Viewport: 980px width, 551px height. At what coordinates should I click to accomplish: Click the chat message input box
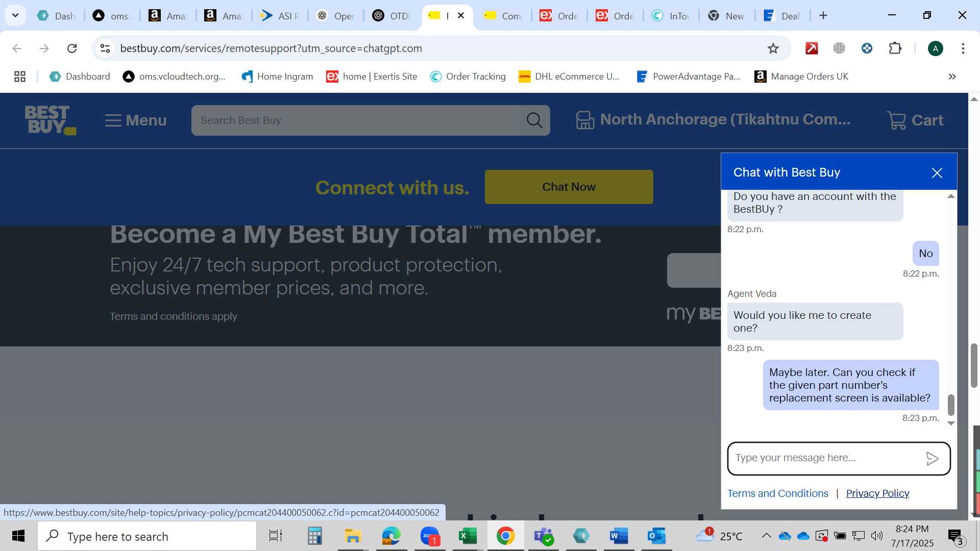point(827,458)
